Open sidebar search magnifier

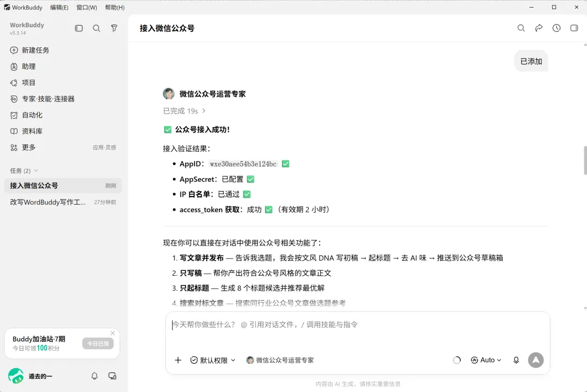tap(96, 28)
